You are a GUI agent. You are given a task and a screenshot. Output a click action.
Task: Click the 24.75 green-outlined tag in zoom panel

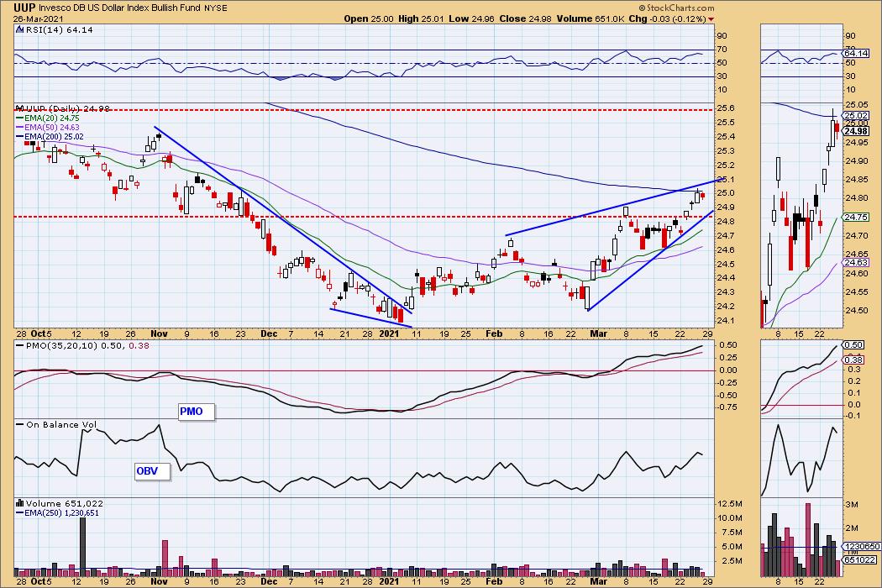point(857,218)
